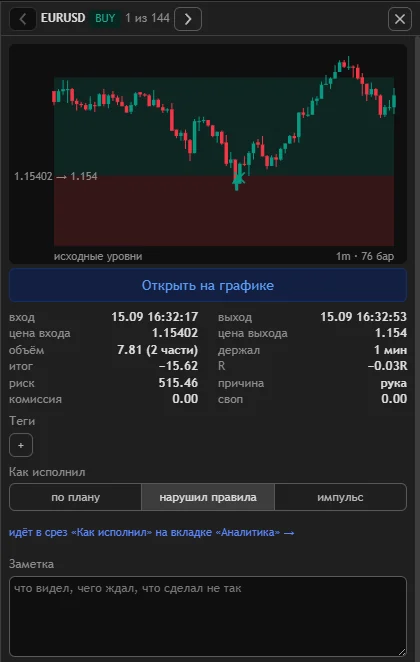Click the BUY direction badge
This screenshot has height=662, width=420.
click(105, 18)
